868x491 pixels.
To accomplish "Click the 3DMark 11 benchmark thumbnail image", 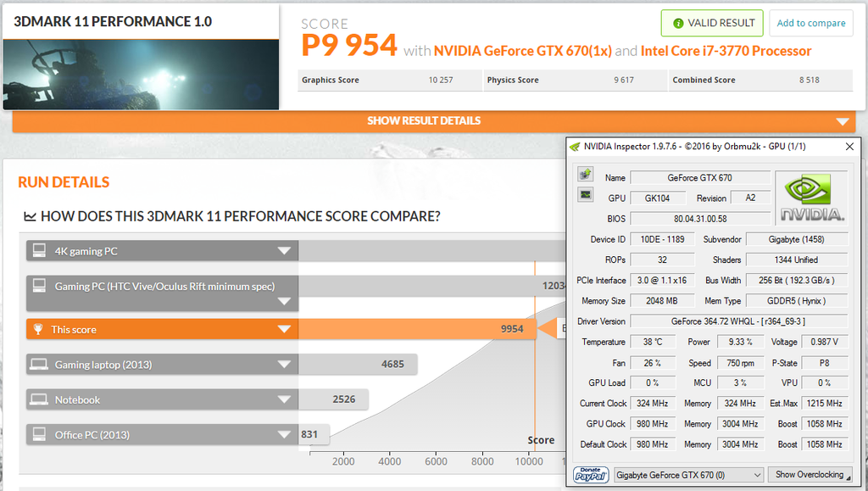I will pyautogui.click(x=141, y=74).
